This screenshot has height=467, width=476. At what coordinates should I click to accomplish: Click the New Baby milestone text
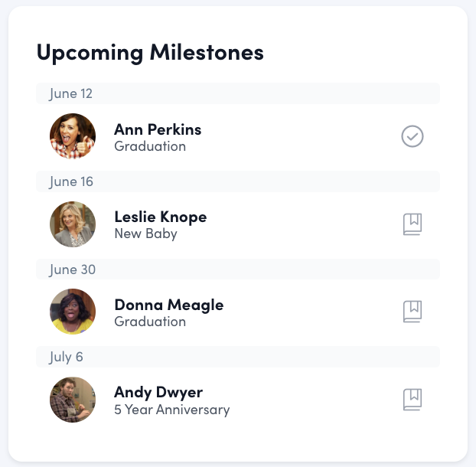click(x=145, y=234)
